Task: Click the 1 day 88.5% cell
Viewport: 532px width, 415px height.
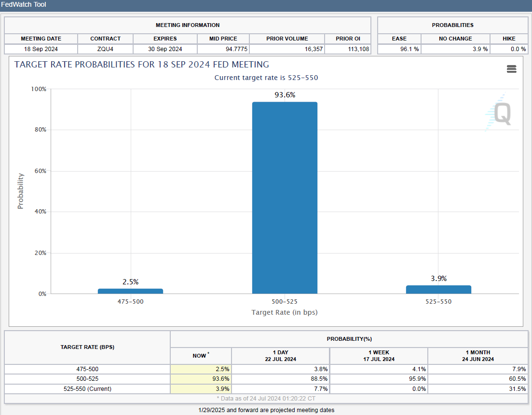Action: [280, 379]
